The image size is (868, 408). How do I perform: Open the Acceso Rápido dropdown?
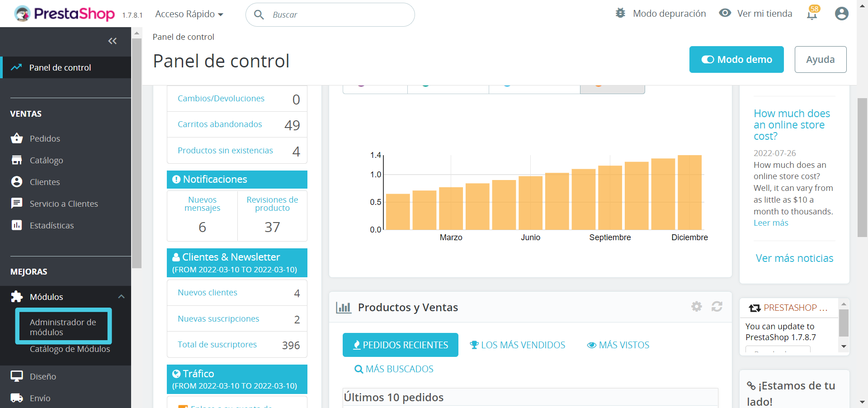(189, 14)
